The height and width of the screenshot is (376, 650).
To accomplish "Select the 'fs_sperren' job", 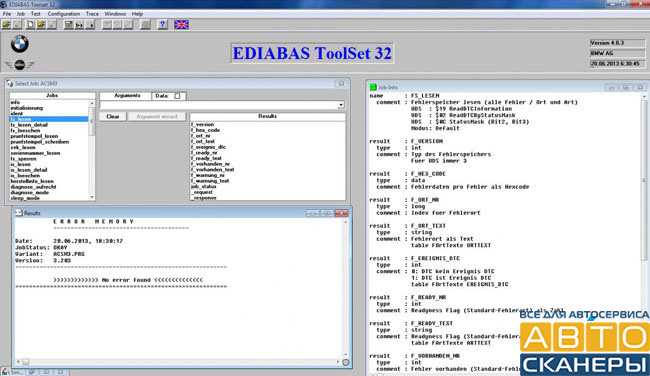I will point(23,159).
